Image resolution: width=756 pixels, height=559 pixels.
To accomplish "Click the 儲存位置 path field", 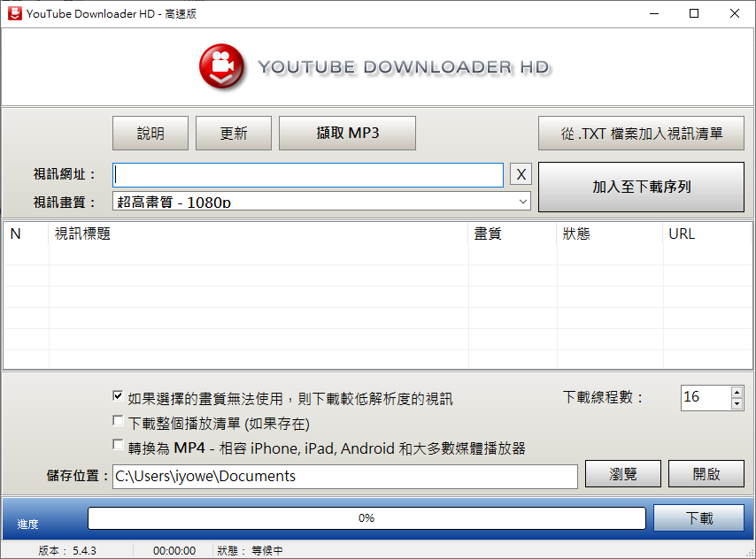I will tap(344, 476).
